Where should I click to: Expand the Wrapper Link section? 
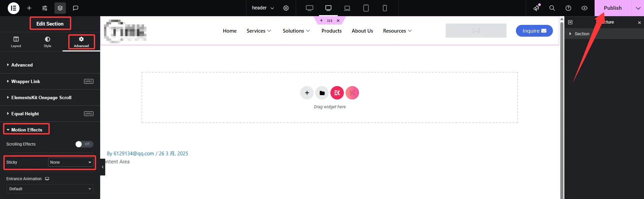click(26, 81)
